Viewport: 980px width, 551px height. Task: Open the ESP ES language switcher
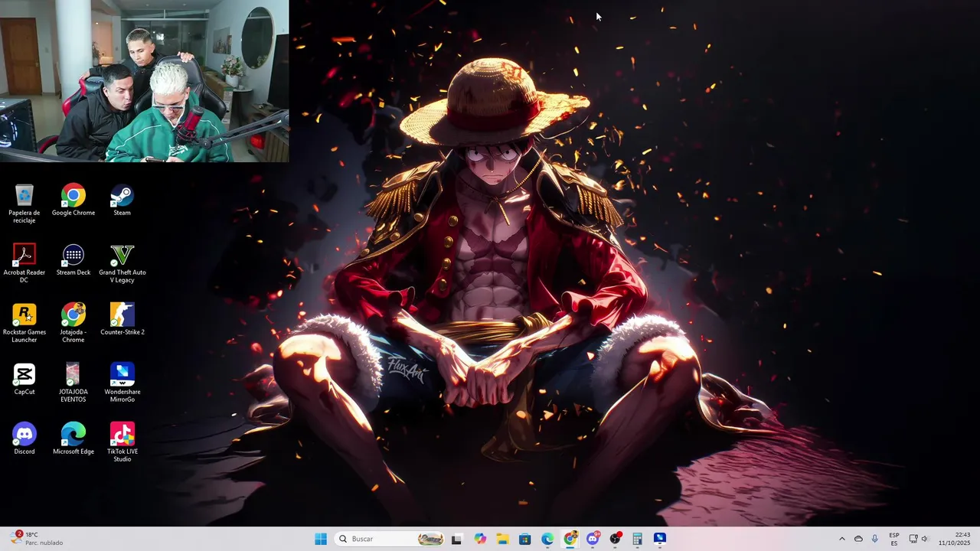[894, 539]
